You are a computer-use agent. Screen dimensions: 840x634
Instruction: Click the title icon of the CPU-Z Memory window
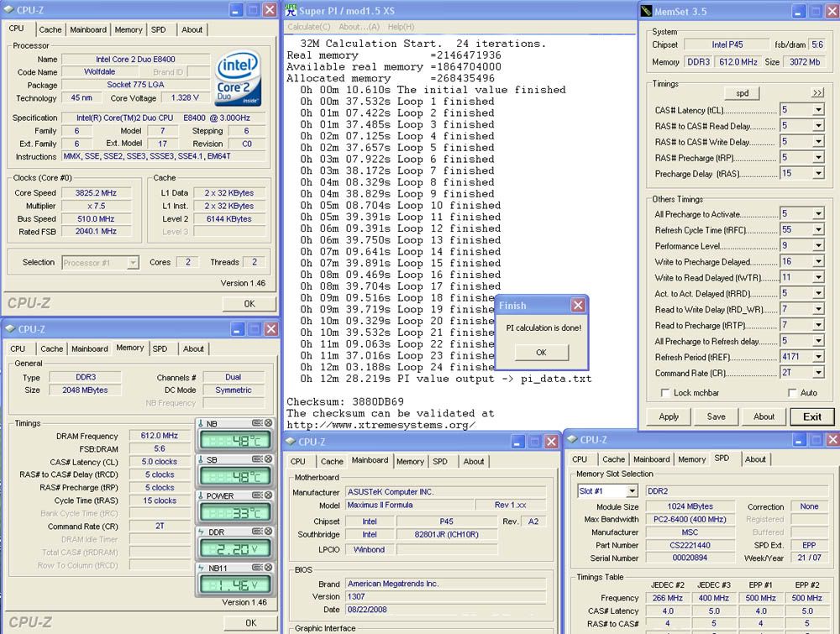pyautogui.click(x=10, y=329)
